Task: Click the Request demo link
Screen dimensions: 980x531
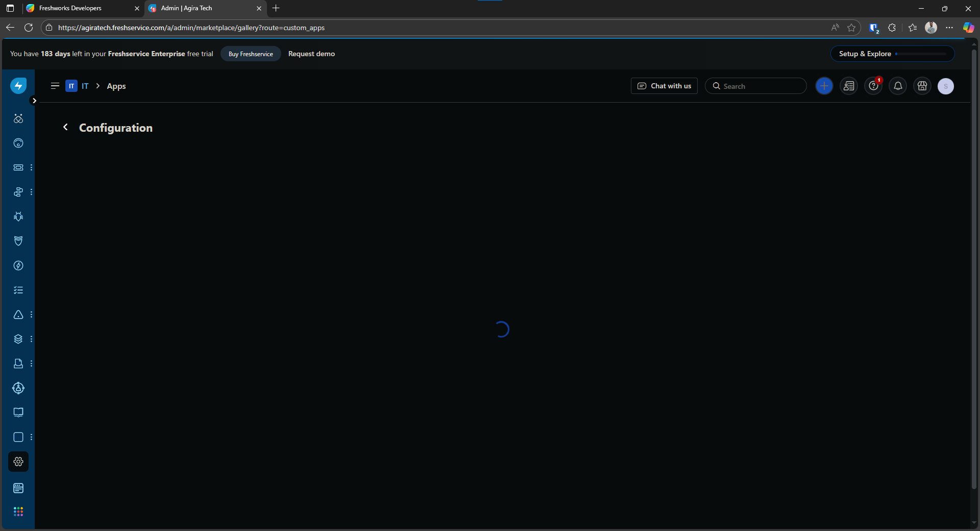Action: [311, 54]
